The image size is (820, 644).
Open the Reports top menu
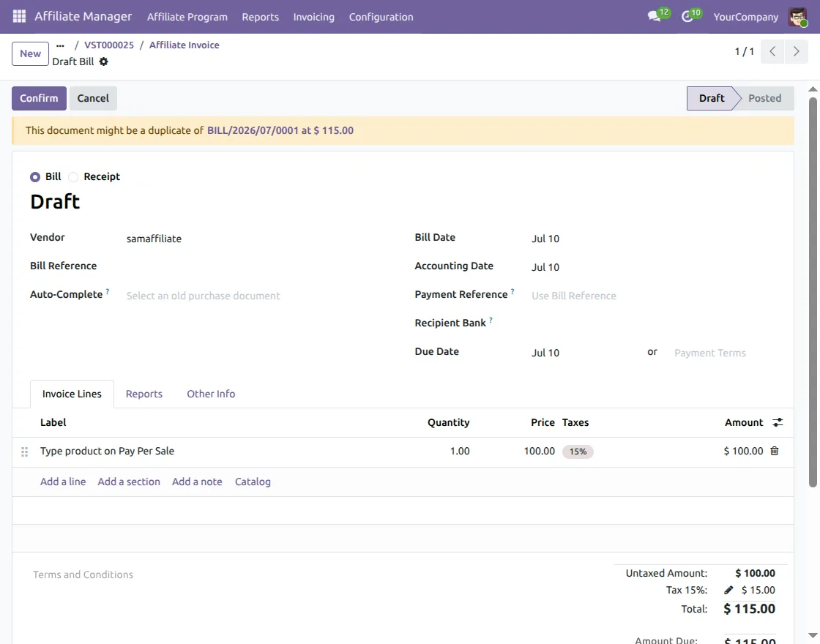260,17
